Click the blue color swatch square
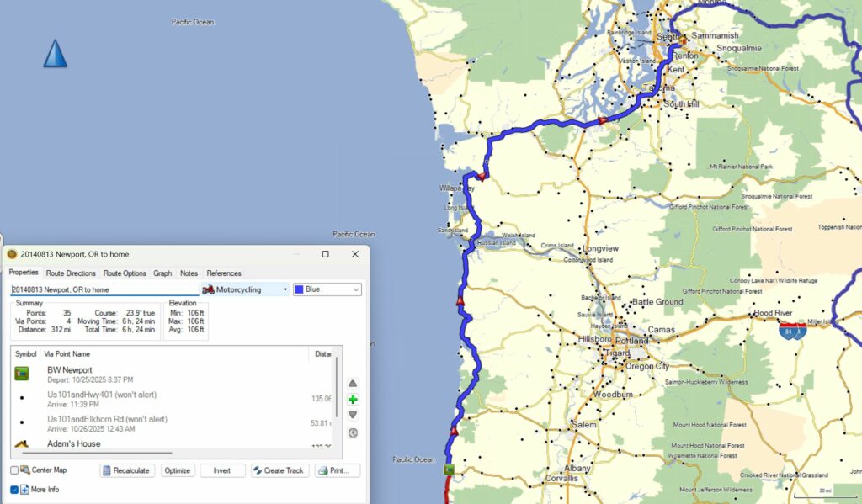The width and height of the screenshot is (862, 504). 299,289
